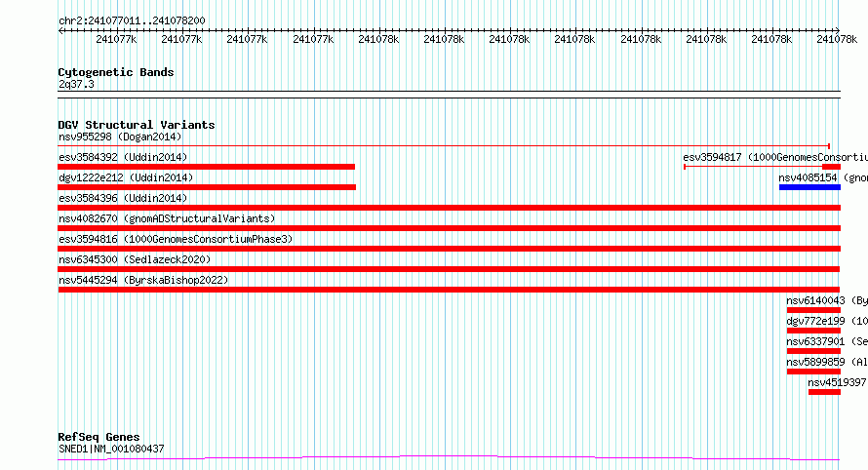This screenshot has width=868, height=470.
Task: Select the blue nsv4085154 variant bar
Action: click(x=809, y=187)
